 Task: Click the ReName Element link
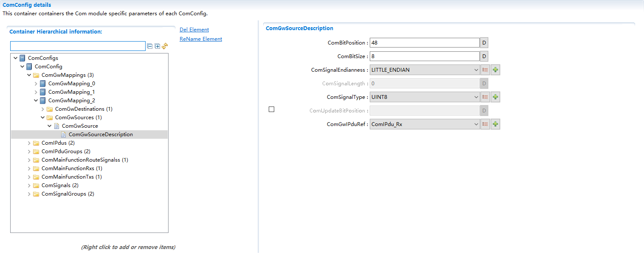200,39
